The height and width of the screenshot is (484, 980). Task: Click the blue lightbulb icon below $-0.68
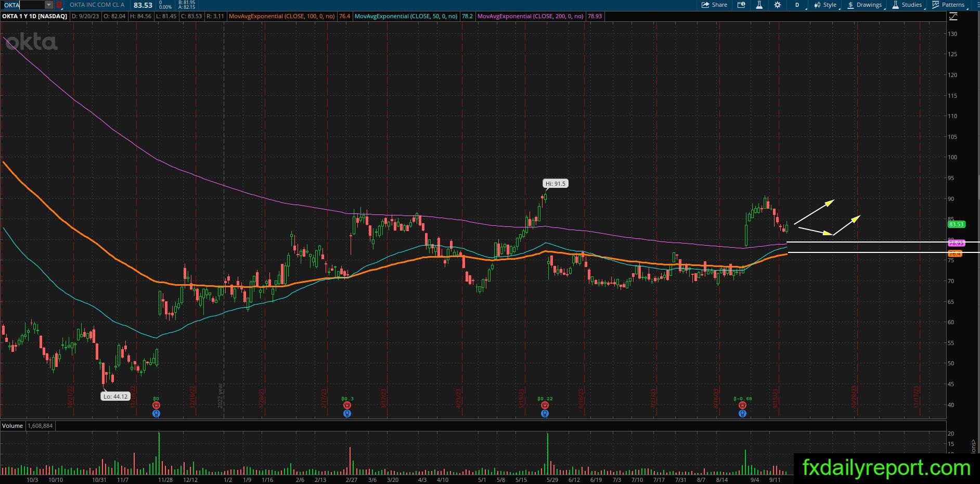(x=742, y=414)
